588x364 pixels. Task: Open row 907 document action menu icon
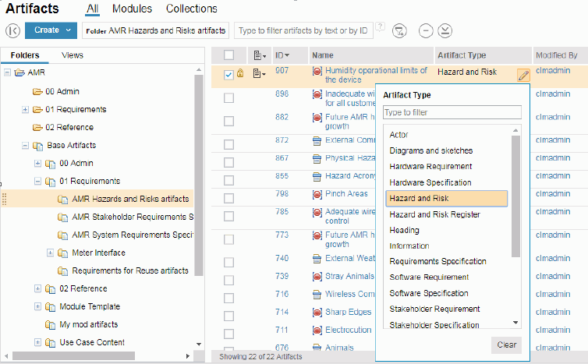pyautogui.click(x=259, y=73)
